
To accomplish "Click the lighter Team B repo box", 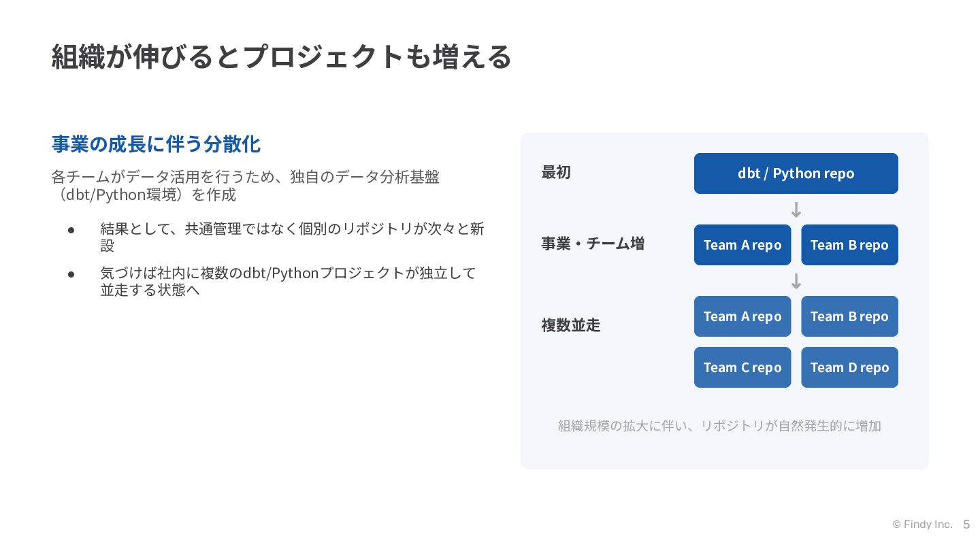I will point(849,316).
